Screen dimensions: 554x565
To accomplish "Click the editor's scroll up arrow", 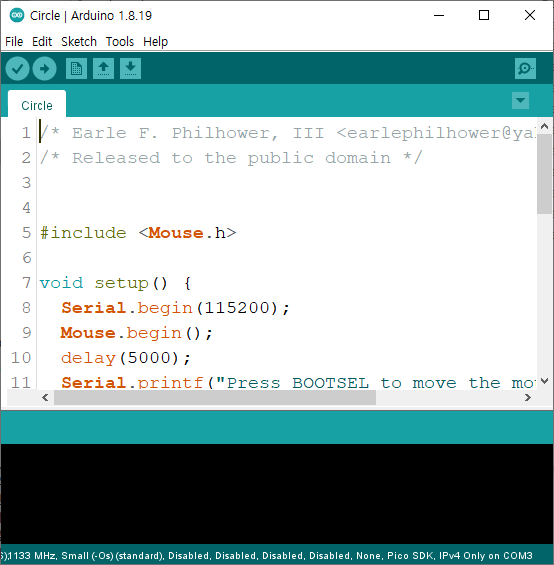I will [x=545, y=126].
